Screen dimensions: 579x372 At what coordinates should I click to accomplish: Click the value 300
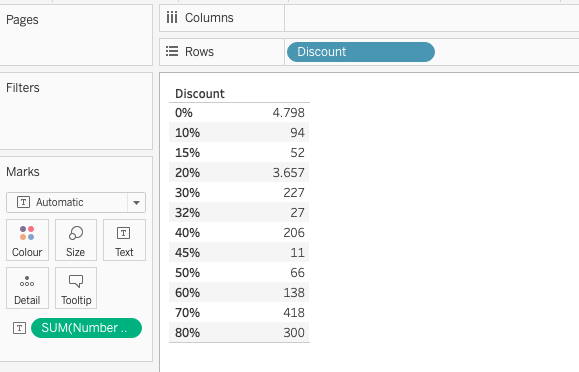click(294, 332)
